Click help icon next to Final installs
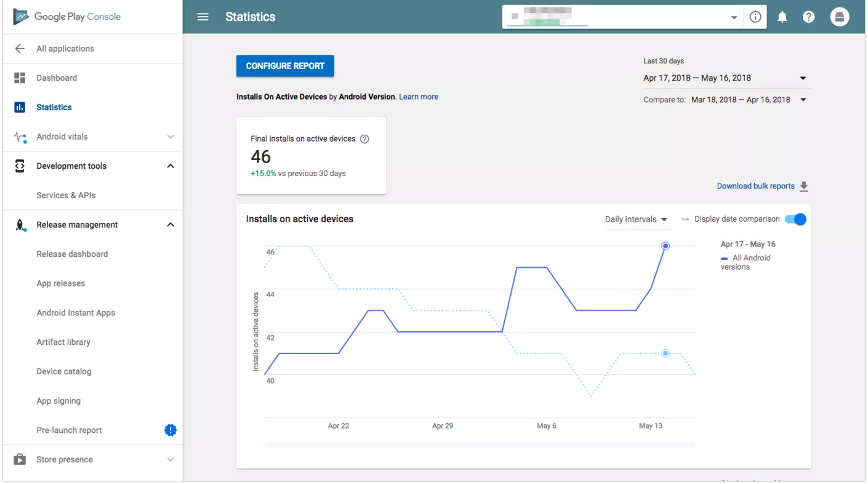868x484 pixels. [x=364, y=139]
